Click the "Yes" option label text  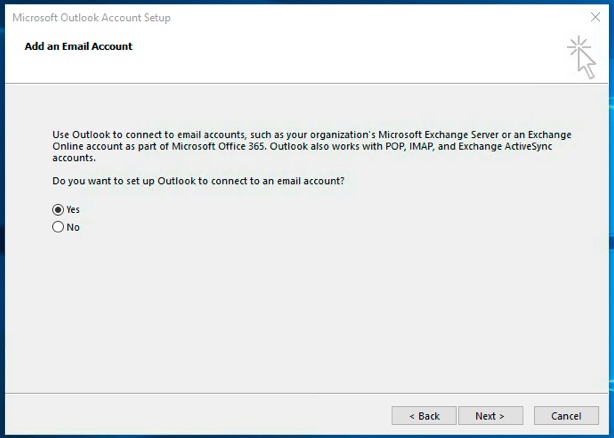[73, 210]
